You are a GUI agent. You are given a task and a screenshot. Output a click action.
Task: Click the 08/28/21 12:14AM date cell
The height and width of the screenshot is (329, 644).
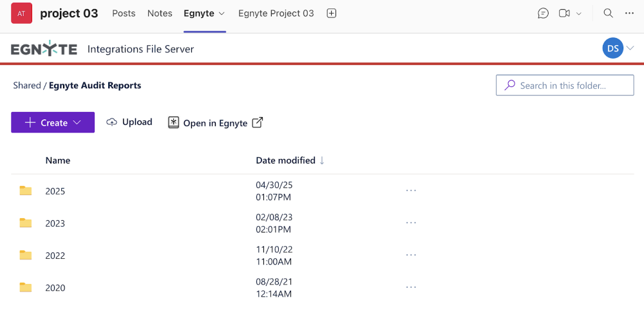tap(274, 288)
